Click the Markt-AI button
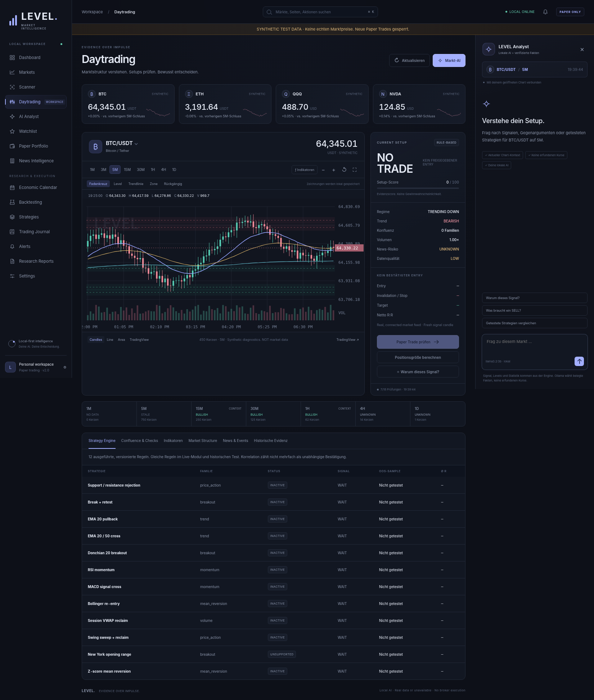The width and height of the screenshot is (594, 700). (449, 60)
